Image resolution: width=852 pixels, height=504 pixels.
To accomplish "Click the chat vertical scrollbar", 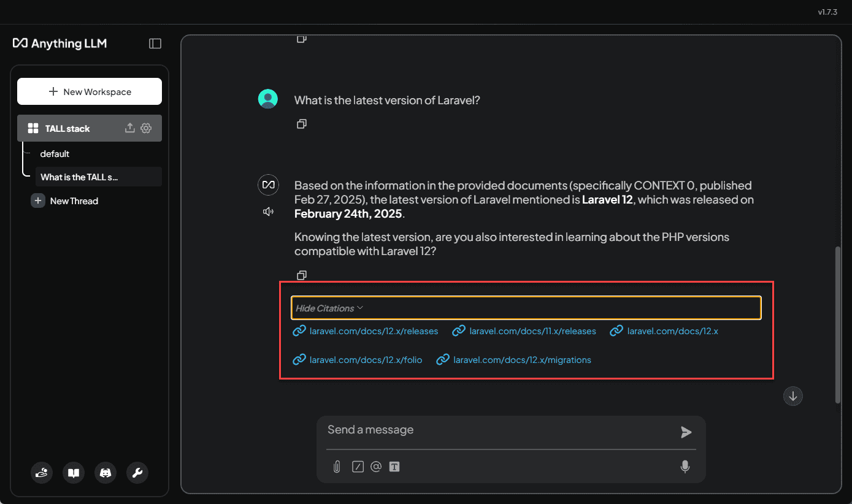I will pyautogui.click(x=838, y=325).
